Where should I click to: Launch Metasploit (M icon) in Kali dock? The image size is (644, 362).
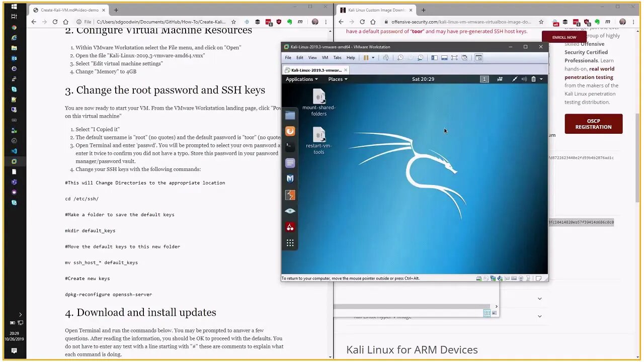290,178
